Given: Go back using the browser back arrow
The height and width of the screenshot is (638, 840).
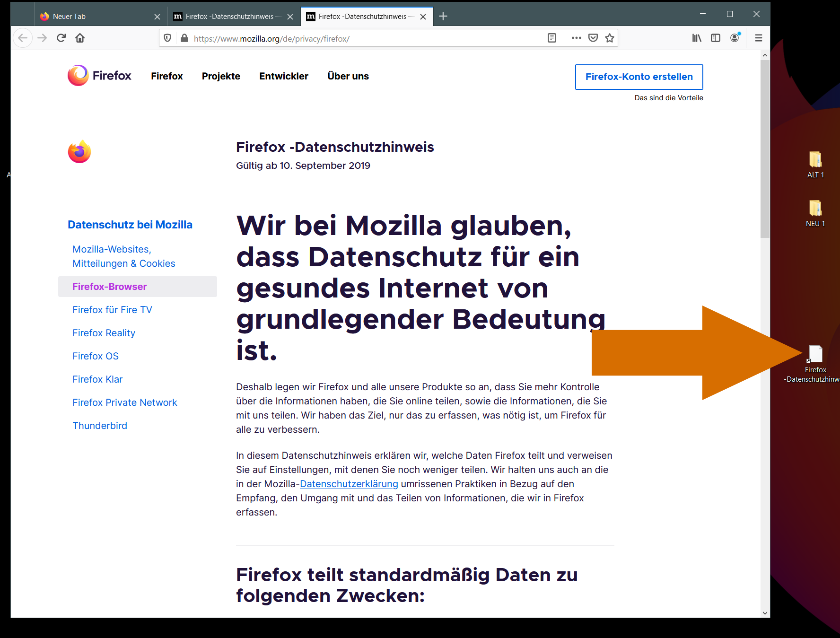Looking at the screenshot, I should [23, 38].
